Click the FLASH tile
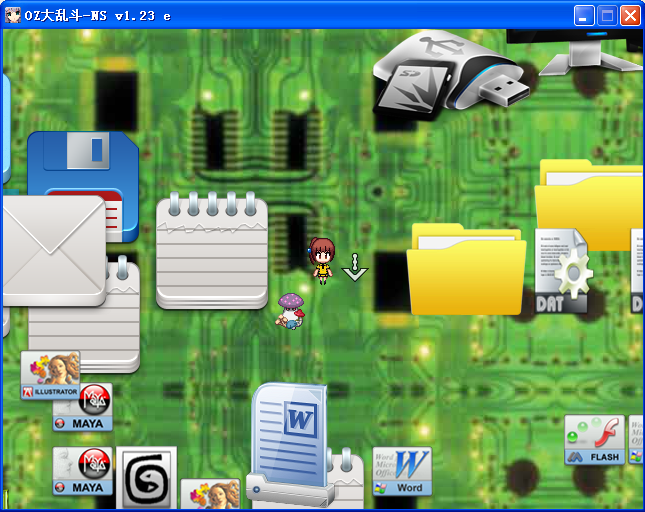The image size is (645, 512). 595,440
